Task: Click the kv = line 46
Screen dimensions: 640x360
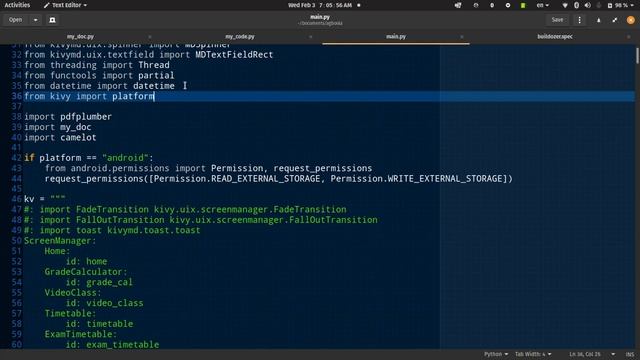Action: pyautogui.click(x=44, y=199)
